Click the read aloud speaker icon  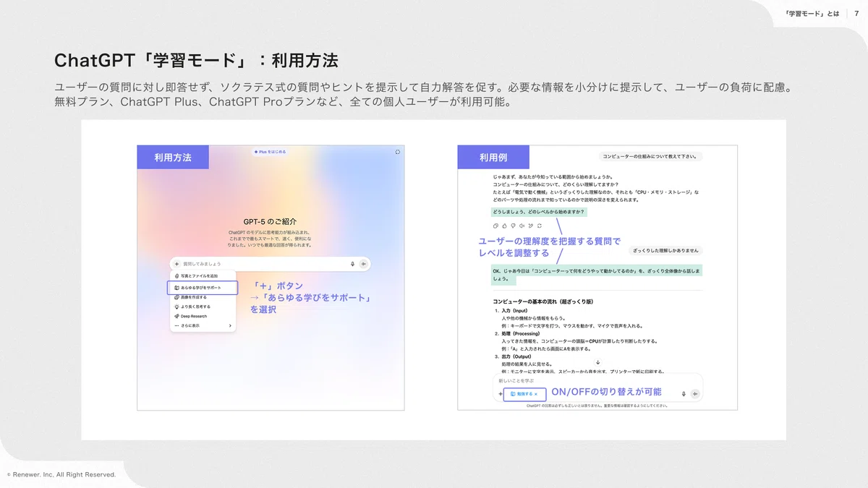(x=522, y=226)
